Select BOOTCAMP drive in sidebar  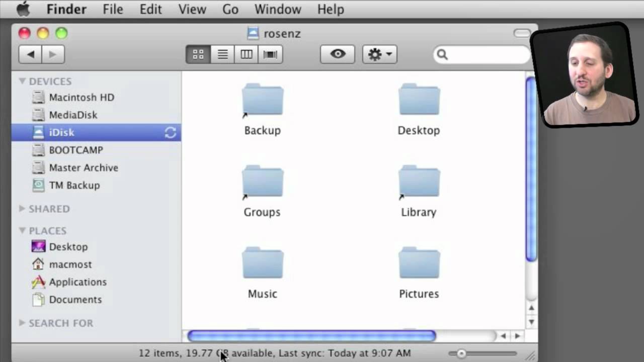96,150
